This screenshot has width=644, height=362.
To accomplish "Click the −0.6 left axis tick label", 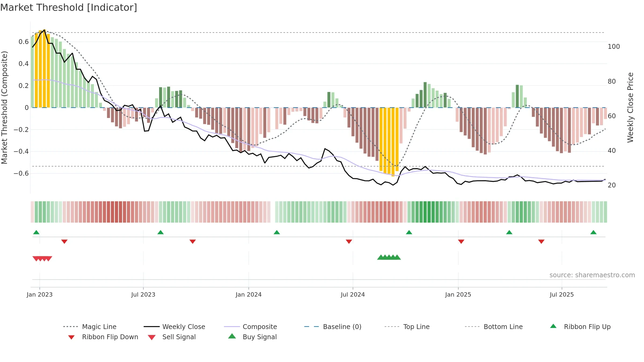I will pos(21,173).
